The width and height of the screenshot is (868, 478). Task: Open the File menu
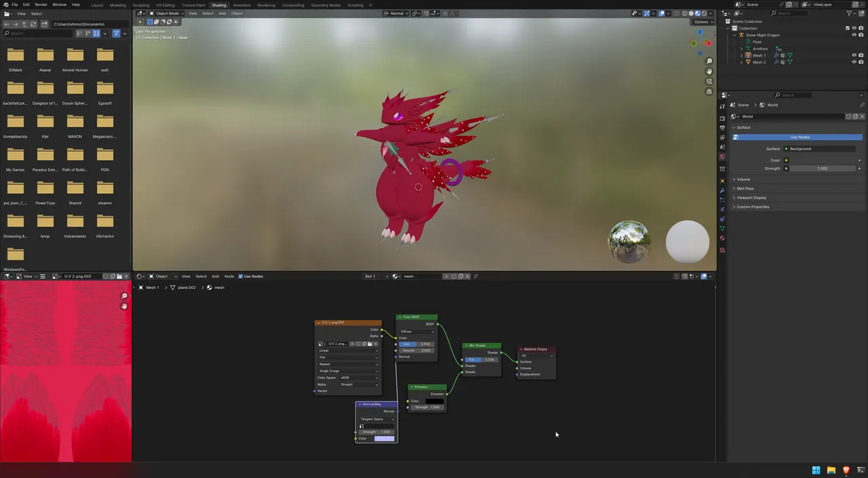15,5
